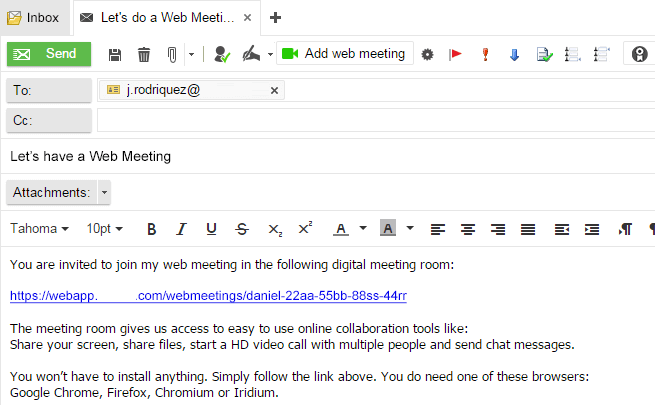Click the green Send button
The image size is (655, 405).
click(49, 54)
